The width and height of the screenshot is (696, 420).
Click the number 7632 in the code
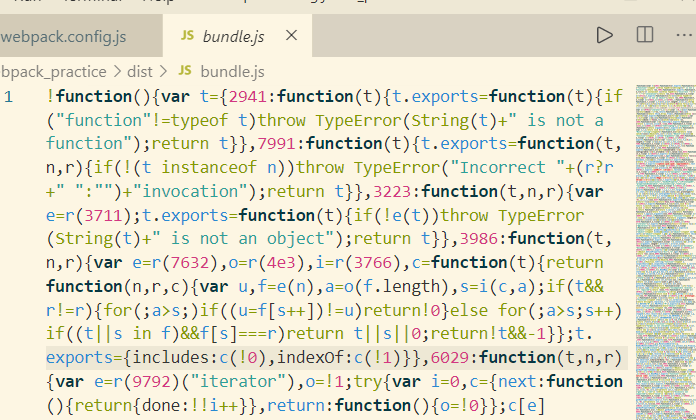190,263
